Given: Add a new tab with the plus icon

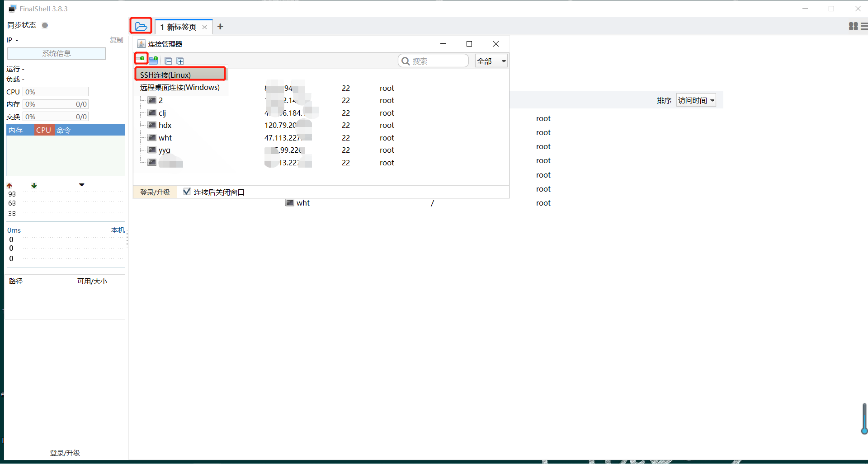Looking at the screenshot, I should pos(220,27).
